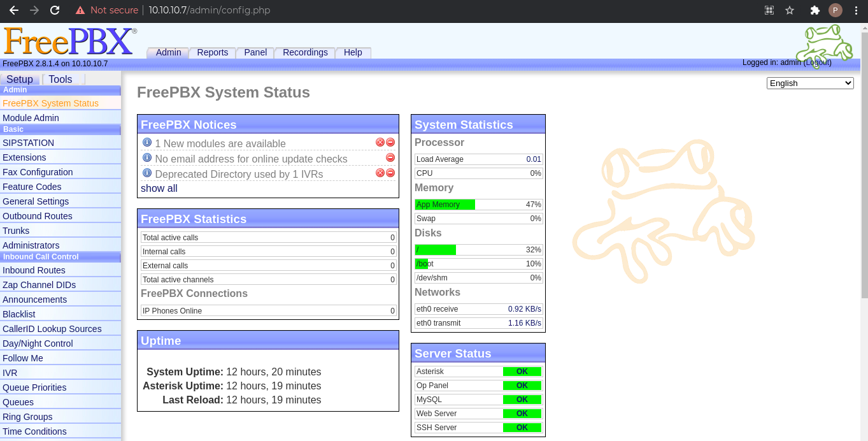Click the Not secure warning icon
Viewport: 868px width, 441px height.
[80, 10]
